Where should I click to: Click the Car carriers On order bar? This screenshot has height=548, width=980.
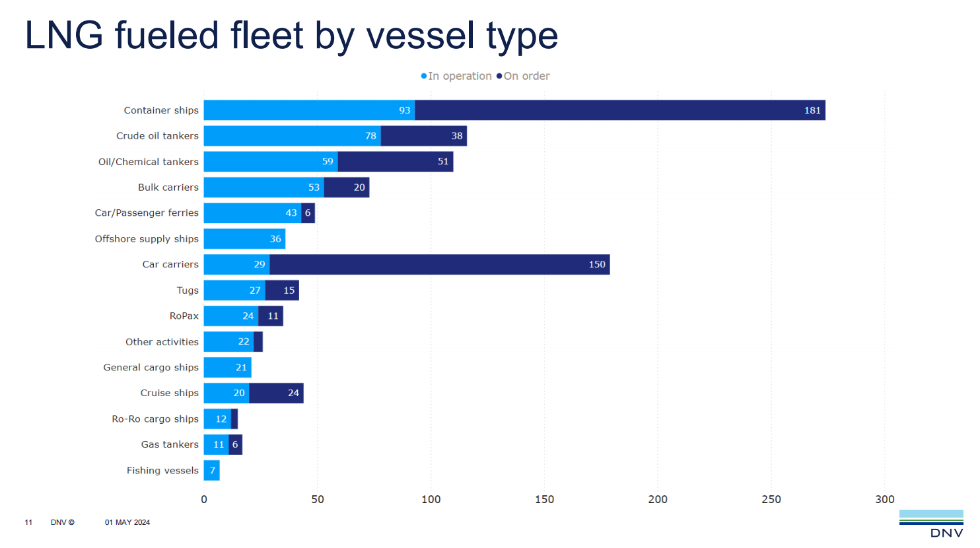tap(439, 264)
